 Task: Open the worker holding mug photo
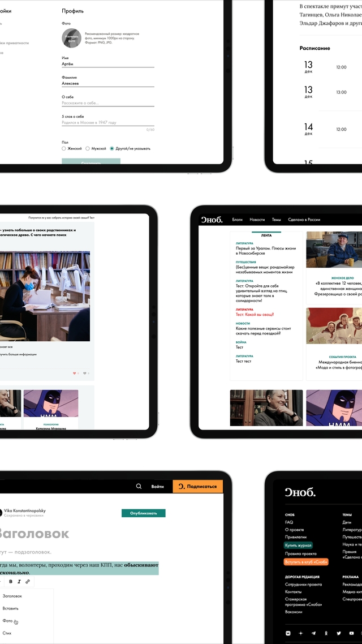point(334,250)
